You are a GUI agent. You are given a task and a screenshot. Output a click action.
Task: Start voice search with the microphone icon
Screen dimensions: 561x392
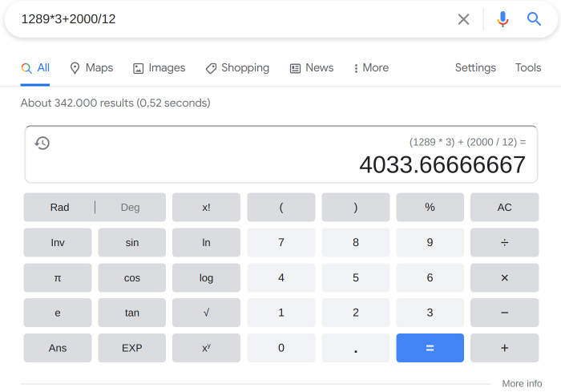click(502, 19)
